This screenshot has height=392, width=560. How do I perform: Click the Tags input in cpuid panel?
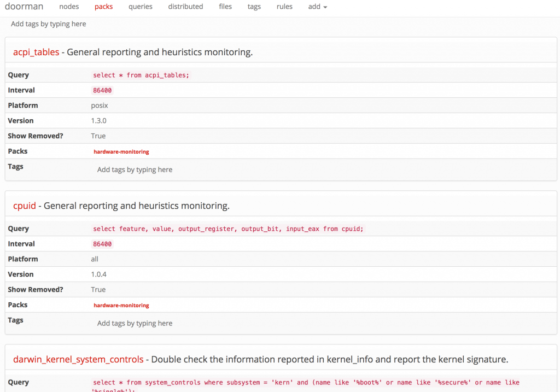135,324
